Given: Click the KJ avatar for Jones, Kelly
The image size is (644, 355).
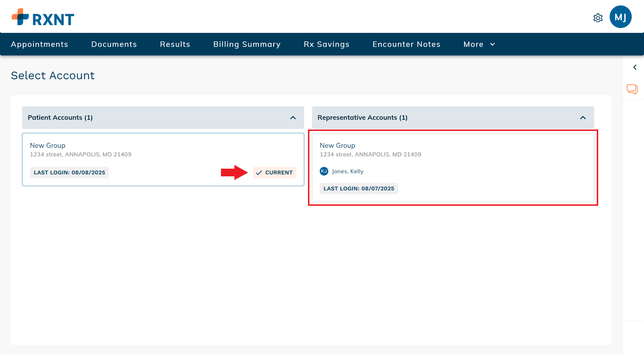Looking at the screenshot, I should point(324,171).
